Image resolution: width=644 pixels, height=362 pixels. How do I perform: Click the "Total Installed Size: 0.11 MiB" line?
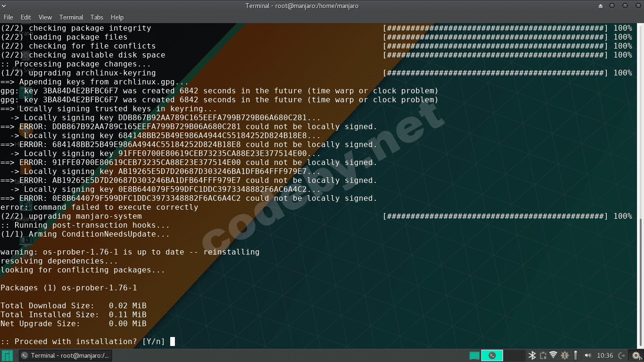pos(74,314)
